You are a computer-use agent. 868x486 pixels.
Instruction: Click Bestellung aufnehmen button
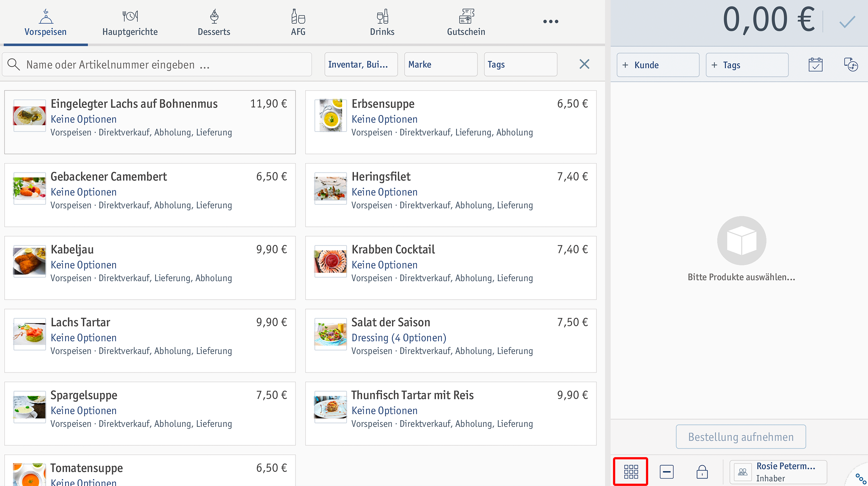coord(741,437)
